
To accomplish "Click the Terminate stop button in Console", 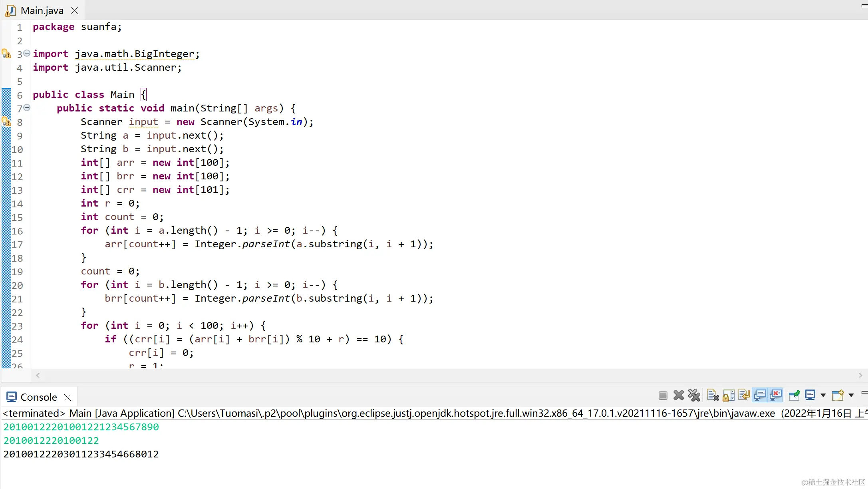I will pyautogui.click(x=663, y=396).
